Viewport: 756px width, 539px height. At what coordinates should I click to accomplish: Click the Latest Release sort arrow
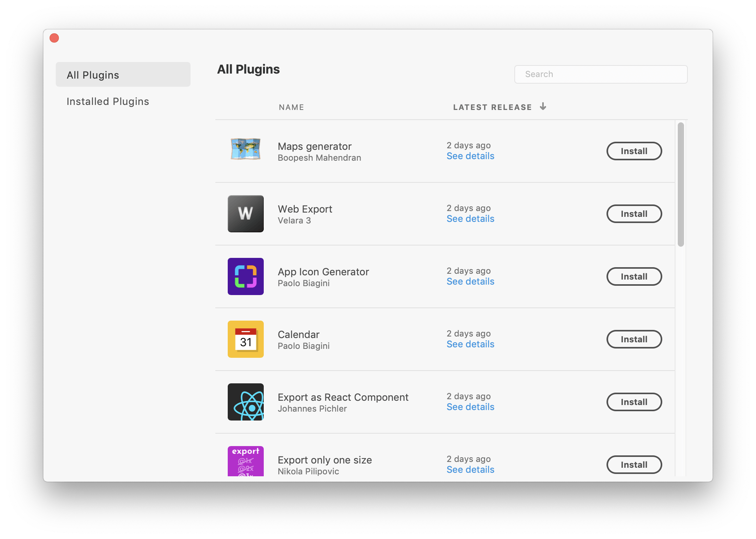coord(543,106)
